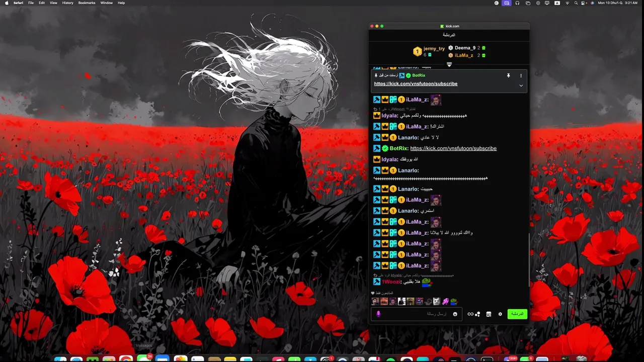This screenshot has height=362, width=644.
Task: Click Idyala username above Lanarlo's dashed line
Action: pyautogui.click(x=390, y=159)
